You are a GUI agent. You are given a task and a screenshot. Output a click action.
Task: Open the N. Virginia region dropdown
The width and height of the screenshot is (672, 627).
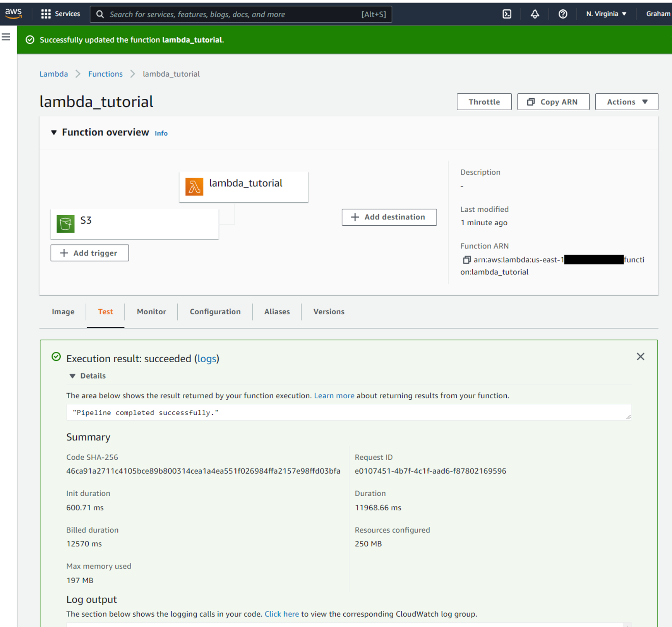coord(606,14)
